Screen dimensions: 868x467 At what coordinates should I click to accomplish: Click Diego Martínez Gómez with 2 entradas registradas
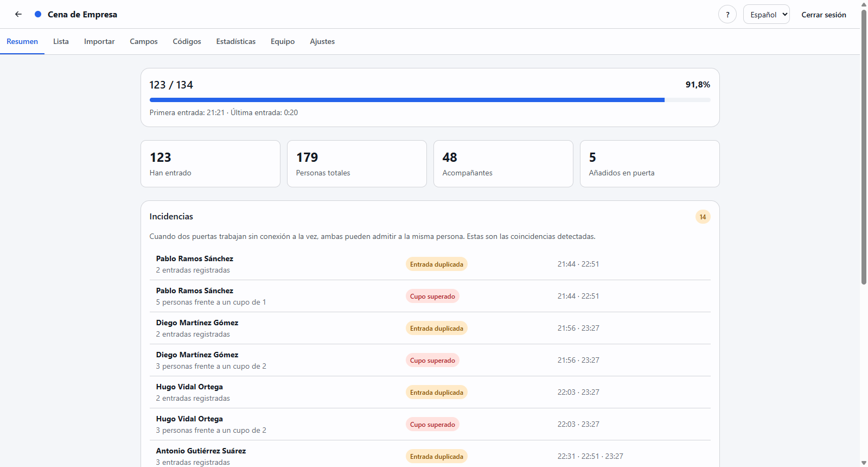(x=430, y=328)
